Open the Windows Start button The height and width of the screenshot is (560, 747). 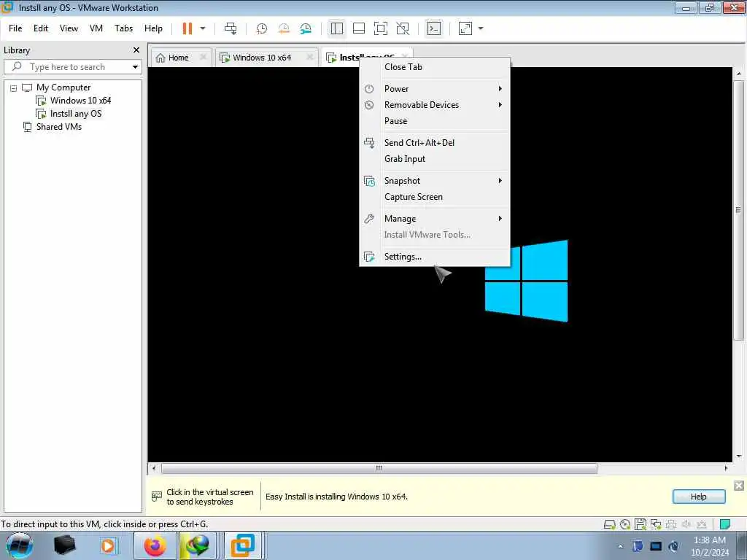pyautogui.click(x=19, y=545)
